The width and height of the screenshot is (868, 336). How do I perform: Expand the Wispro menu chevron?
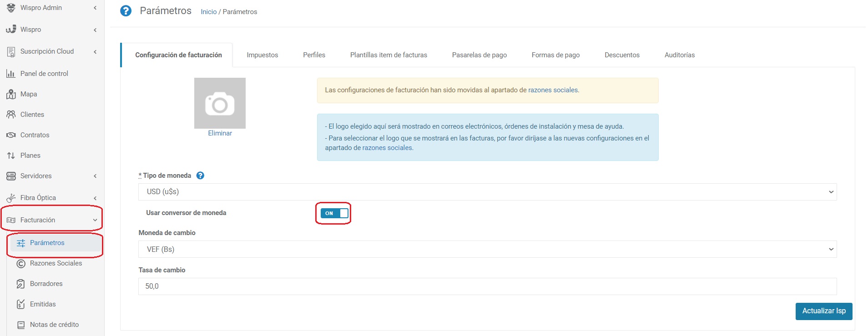click(95, 30)
